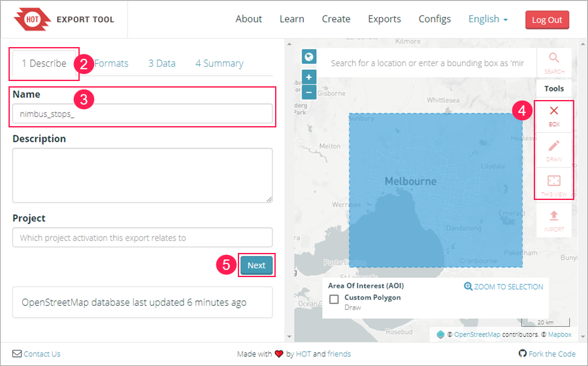Open the Contact Us link
588x366 pixels.
(x=37, y=354)
